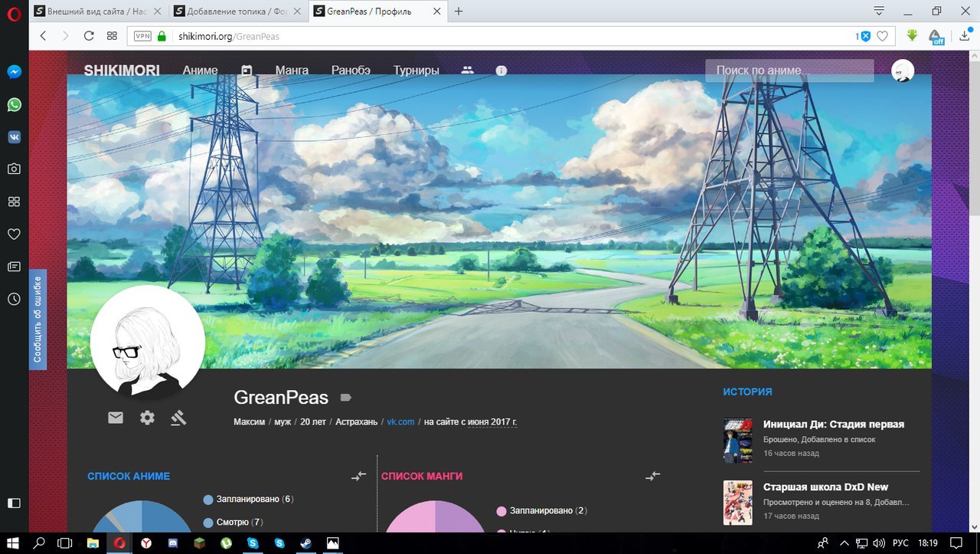
Task: Open the Speed Dial start page button
Action: tap(112, 36)
